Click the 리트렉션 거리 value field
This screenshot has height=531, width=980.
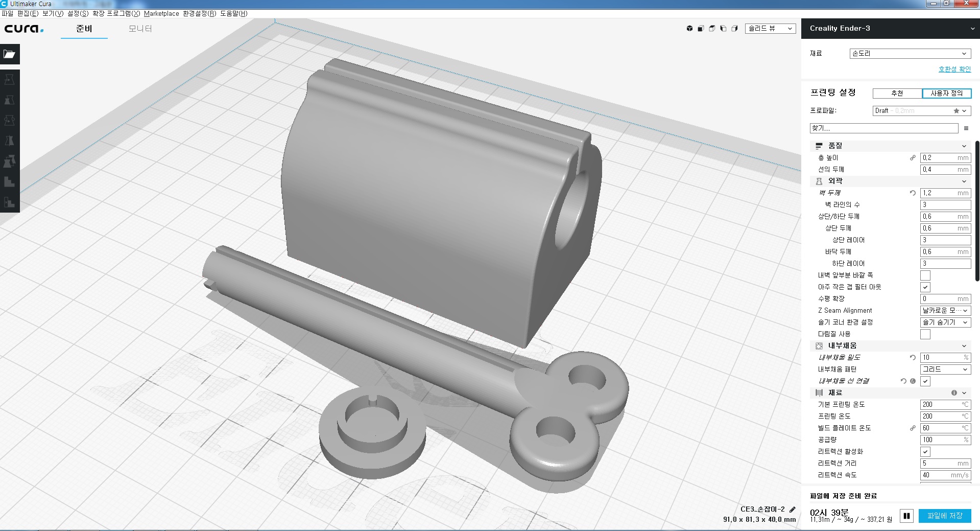click(945, 464)
